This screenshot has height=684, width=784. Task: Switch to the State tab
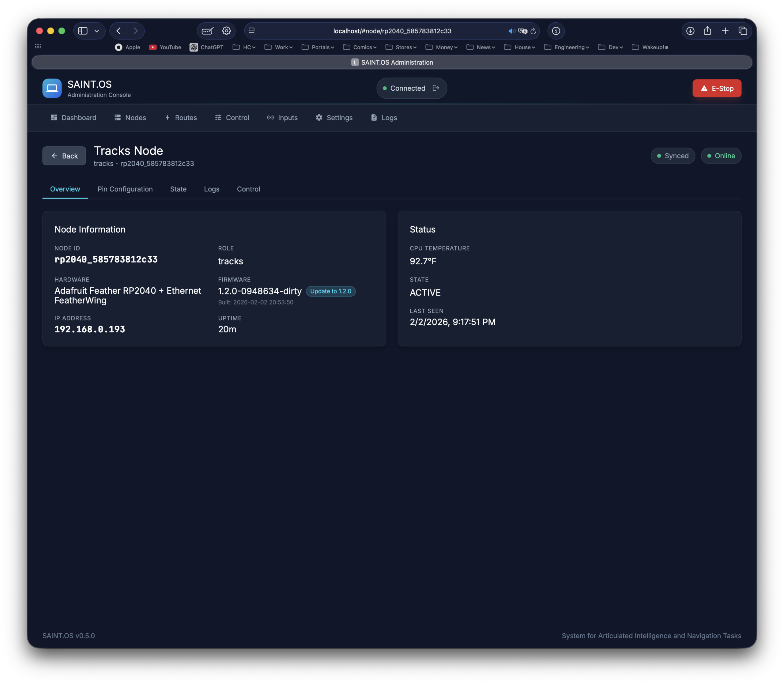click(178, 189)
